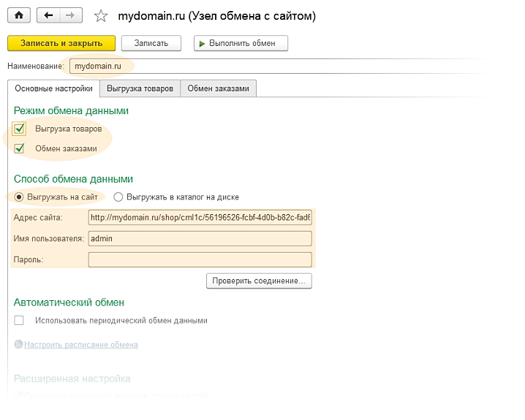Add to favorites with star icon

pos(102,16)
